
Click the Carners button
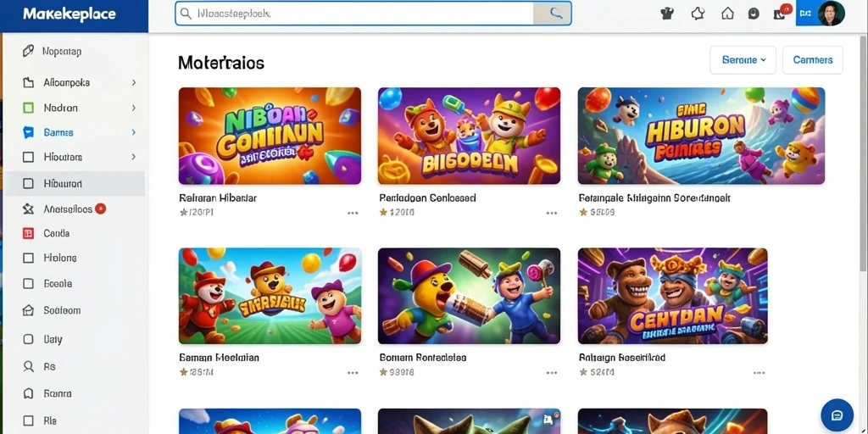[813, 60]
